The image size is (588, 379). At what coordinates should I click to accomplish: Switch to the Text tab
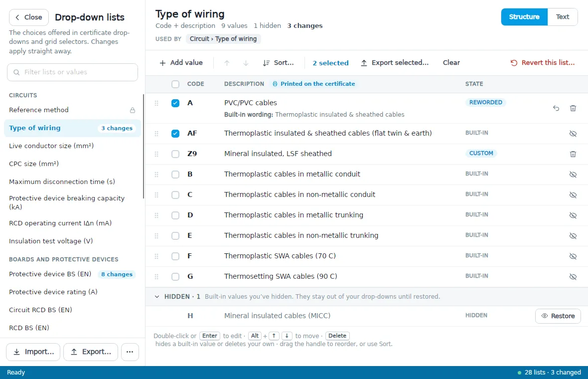click(x=562, y=17)
